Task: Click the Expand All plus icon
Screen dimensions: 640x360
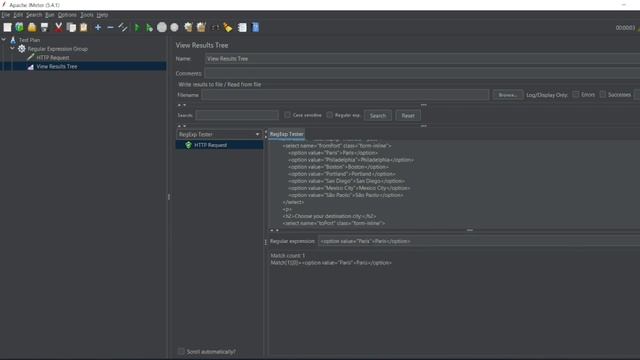Action: [x=98, y=27]
